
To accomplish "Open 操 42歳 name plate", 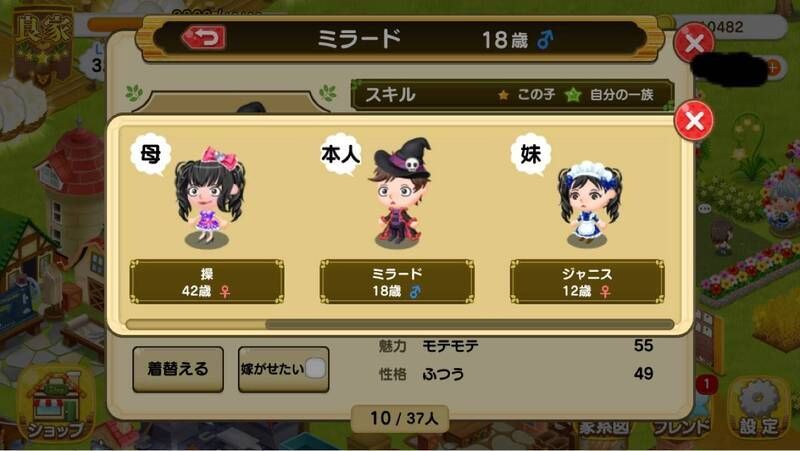I will (207, 282).
